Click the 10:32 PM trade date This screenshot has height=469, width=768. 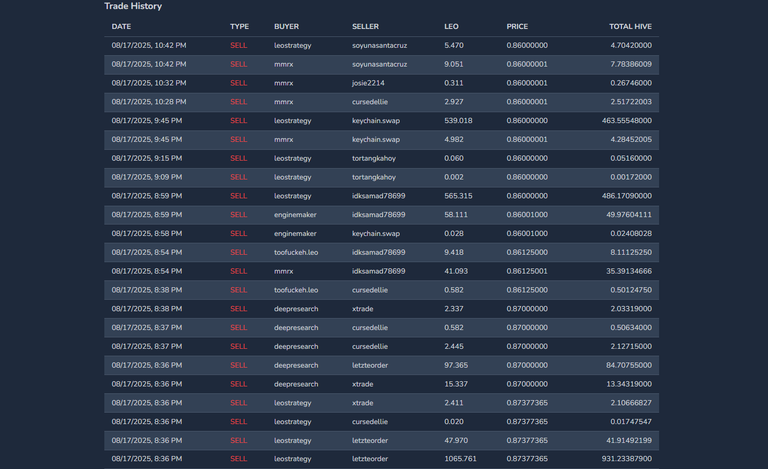click(x=149, y=83)
